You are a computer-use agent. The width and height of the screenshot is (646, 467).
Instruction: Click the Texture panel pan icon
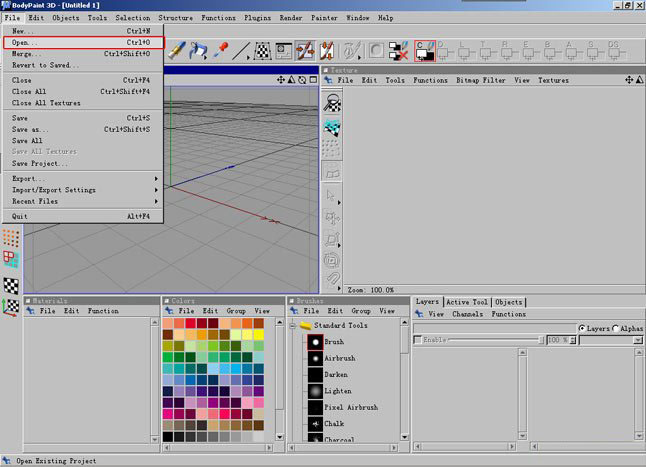(629, 80)
